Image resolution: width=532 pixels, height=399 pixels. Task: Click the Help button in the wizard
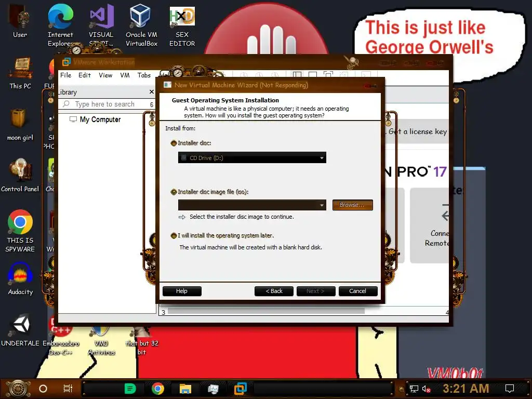tap(182, 291)
